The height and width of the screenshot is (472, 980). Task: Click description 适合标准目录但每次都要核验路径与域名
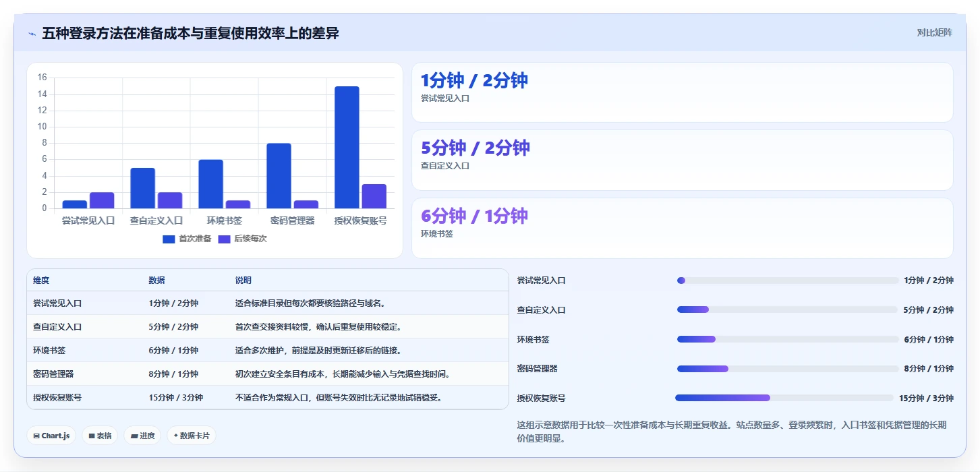pos(310,303)
